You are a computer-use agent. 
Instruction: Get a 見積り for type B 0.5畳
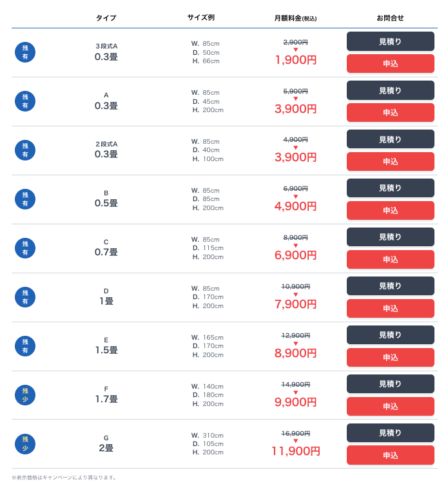pyautogui.click(x=390, y=188)
